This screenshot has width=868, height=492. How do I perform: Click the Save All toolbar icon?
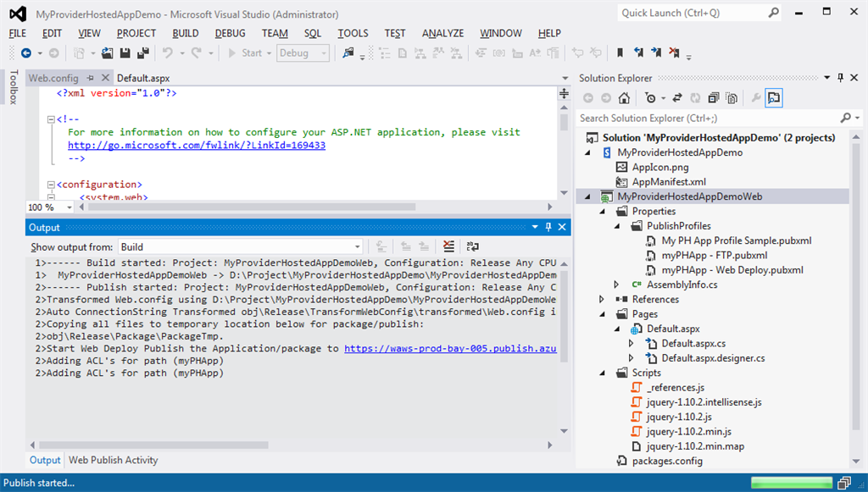pyautogui.click(x=142, y=53)
